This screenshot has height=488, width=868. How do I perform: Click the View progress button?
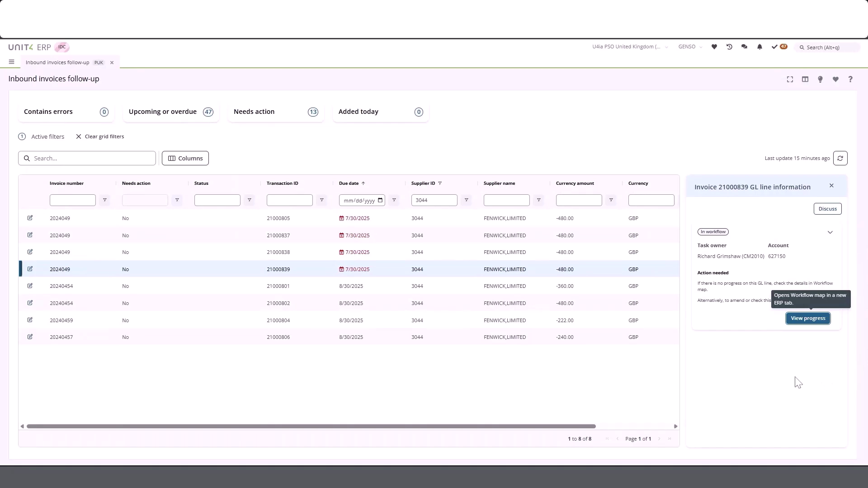coord(807,318)
